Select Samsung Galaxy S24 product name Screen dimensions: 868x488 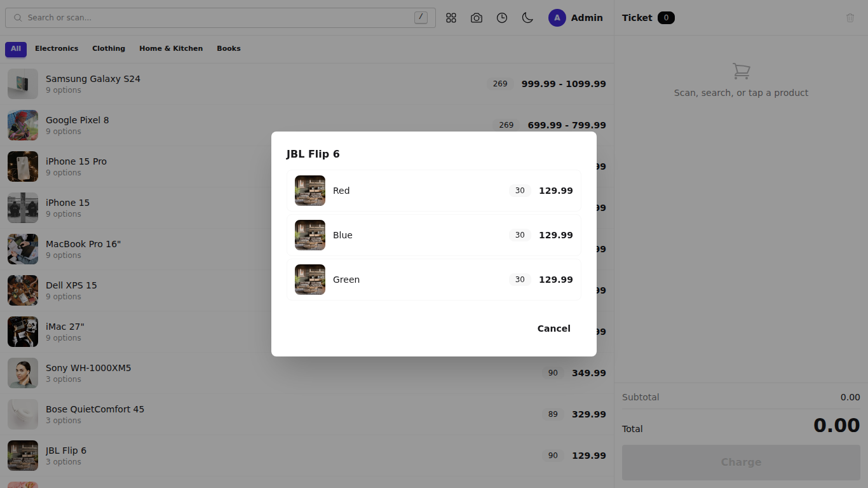coord(93,79)
